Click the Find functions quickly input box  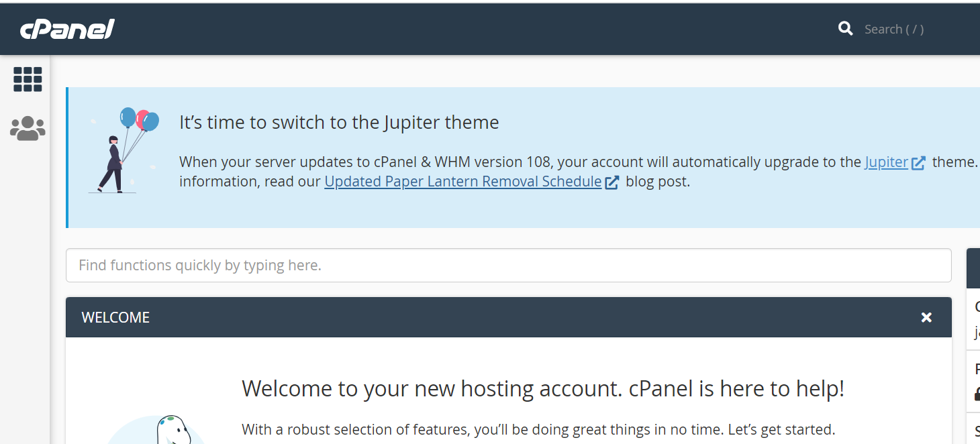click(x=509, y=266)
